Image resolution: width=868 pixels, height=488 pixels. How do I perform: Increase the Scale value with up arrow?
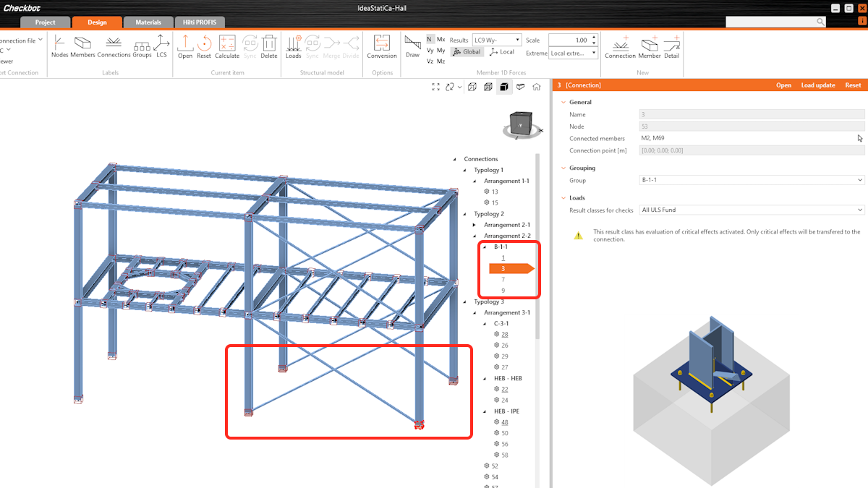coord(594,38)
